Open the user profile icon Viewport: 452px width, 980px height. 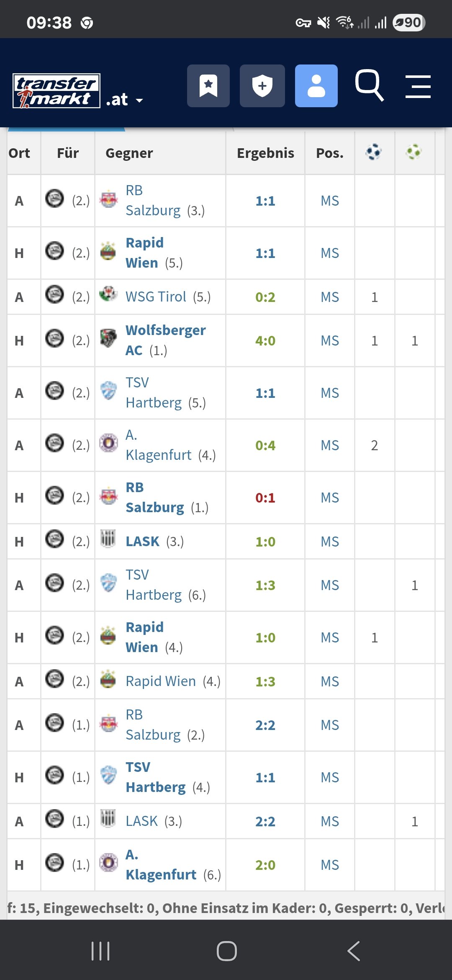coord(316,86)
